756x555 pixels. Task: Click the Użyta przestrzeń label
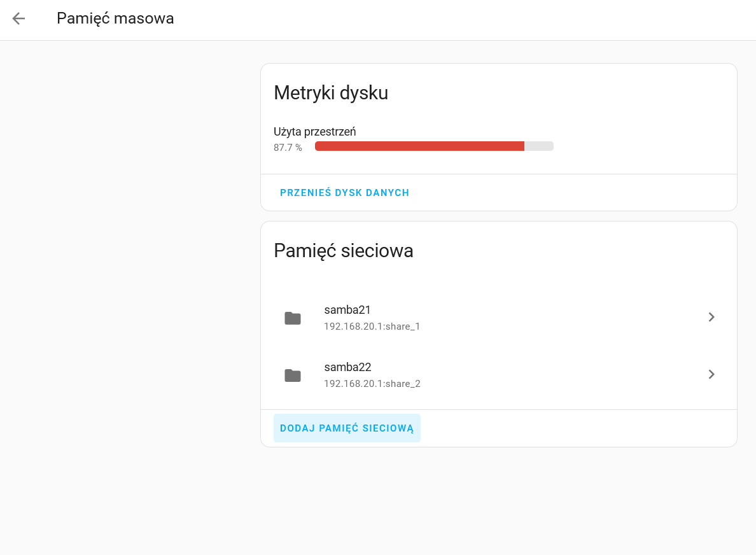pos(314,132)
